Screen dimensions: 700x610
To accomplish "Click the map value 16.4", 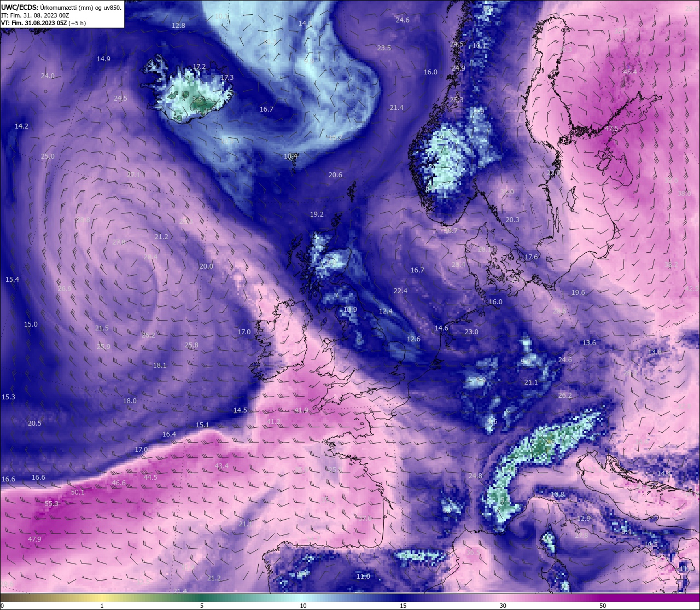I will (x=169, y=434).
